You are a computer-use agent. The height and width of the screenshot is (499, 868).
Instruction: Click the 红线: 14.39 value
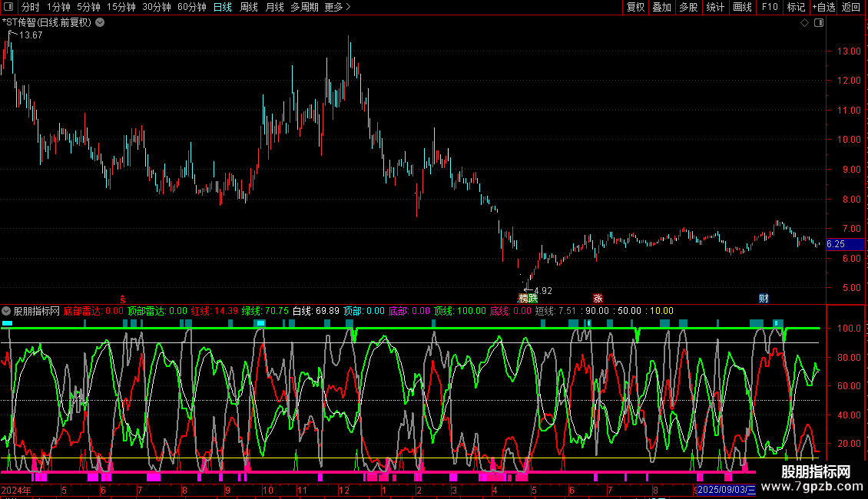[215, 311]
